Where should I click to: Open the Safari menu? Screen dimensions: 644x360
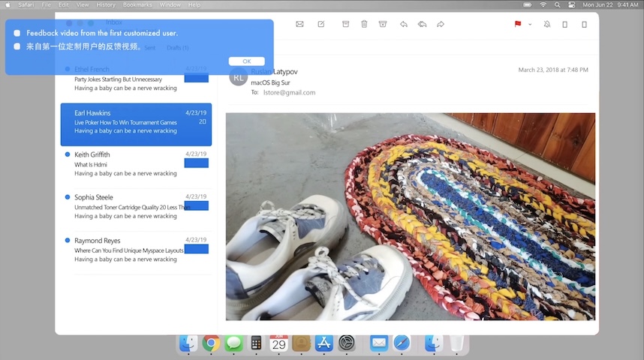click(26, 5)
